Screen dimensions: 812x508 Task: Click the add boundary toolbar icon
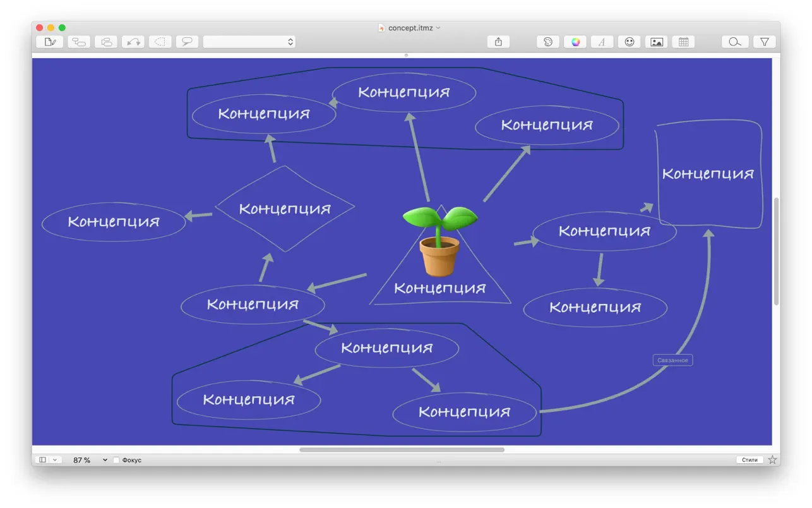[160, 42]
